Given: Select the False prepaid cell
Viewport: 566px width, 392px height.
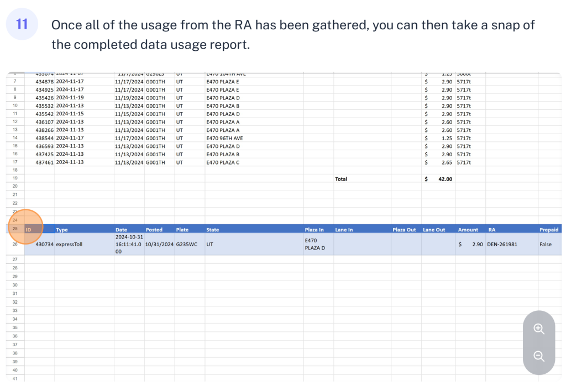Looking at the screenshot, I should pyautogui.click(x=546, y=244).
